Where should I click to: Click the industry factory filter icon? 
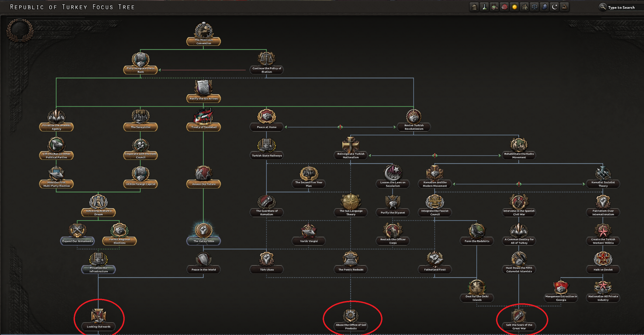494,7
